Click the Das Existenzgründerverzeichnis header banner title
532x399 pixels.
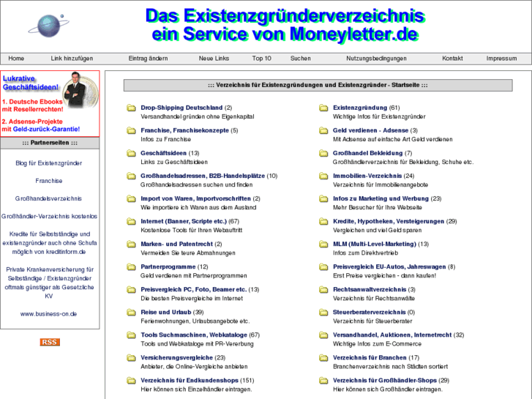(x=285, y=26)
